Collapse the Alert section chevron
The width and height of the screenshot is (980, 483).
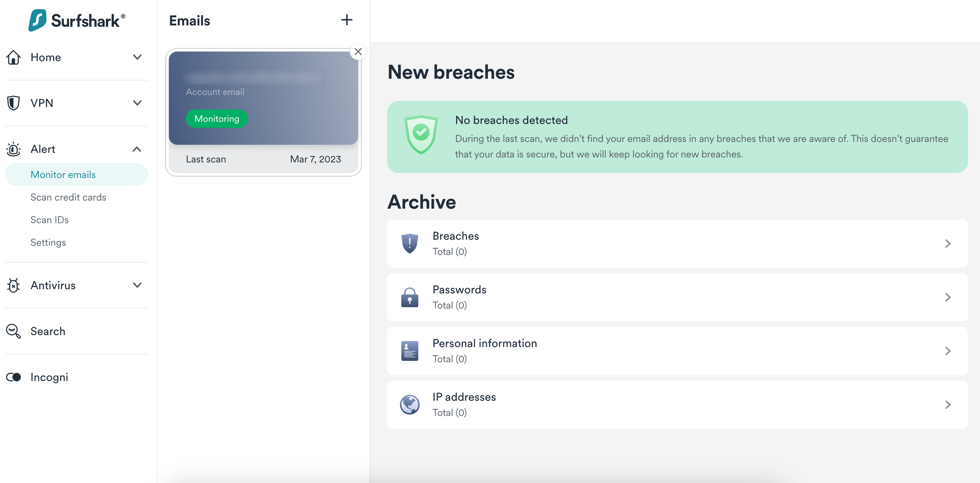point(137,149)
